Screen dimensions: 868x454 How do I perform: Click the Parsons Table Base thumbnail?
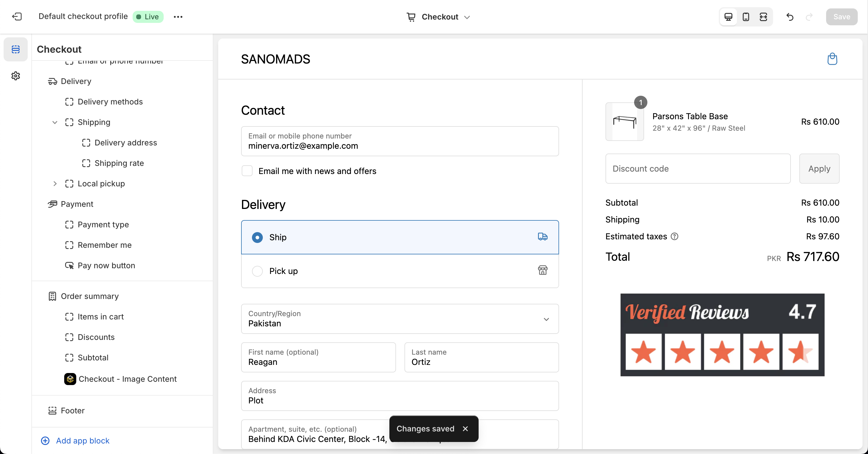[x=625, y=122]
